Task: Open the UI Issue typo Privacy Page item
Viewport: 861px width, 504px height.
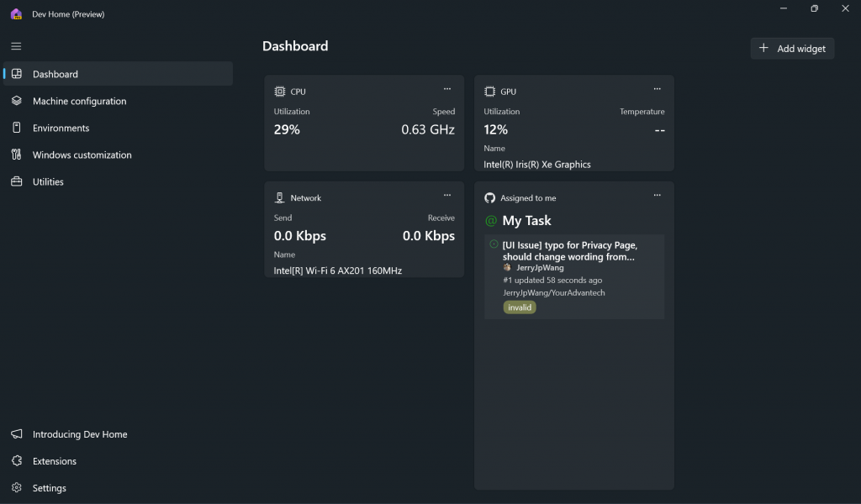Action: pyautogui.click(x=569, y=251)
